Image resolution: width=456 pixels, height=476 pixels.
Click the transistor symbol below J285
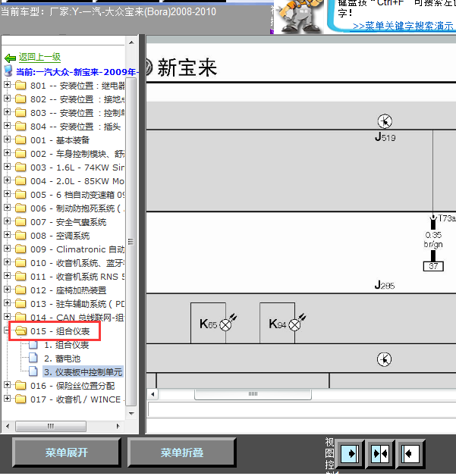385,359
